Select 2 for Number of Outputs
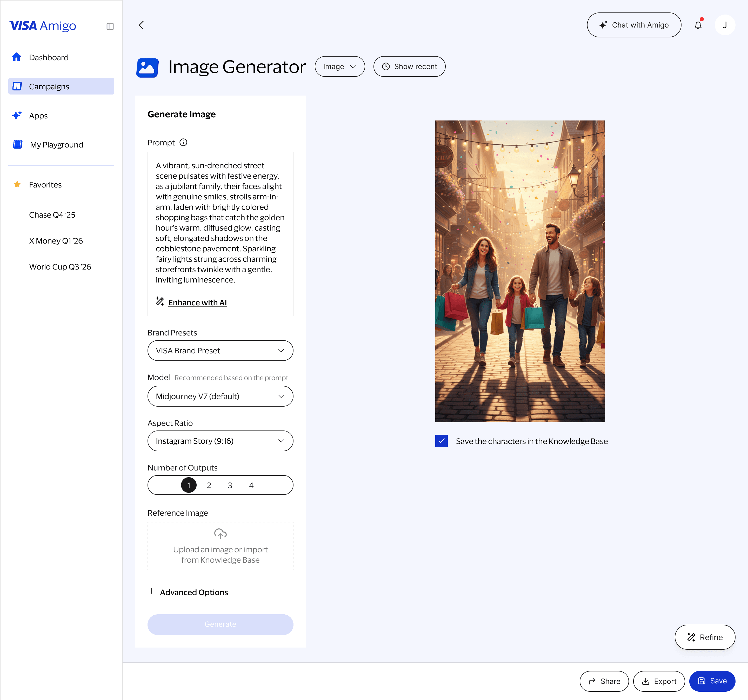The image size is (748, 700). [209, 485]
